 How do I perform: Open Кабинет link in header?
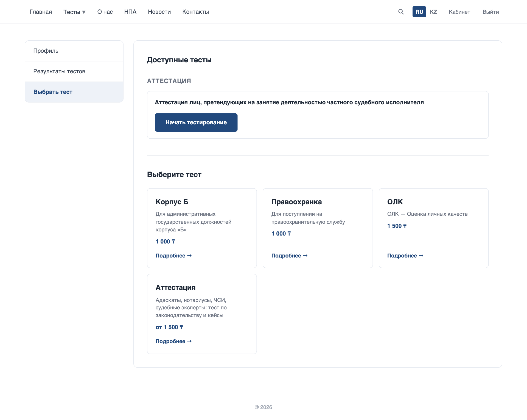[x=459, y=12]
